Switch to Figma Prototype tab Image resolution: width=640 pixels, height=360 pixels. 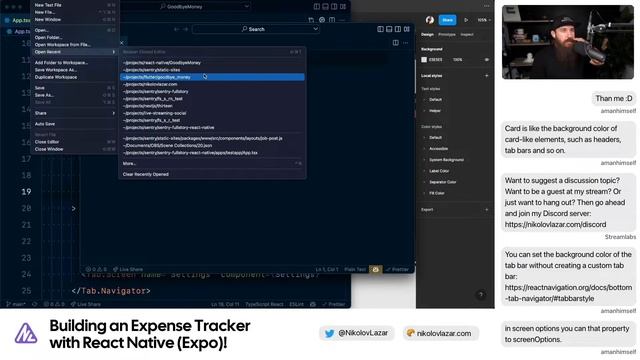pos(447,34)
